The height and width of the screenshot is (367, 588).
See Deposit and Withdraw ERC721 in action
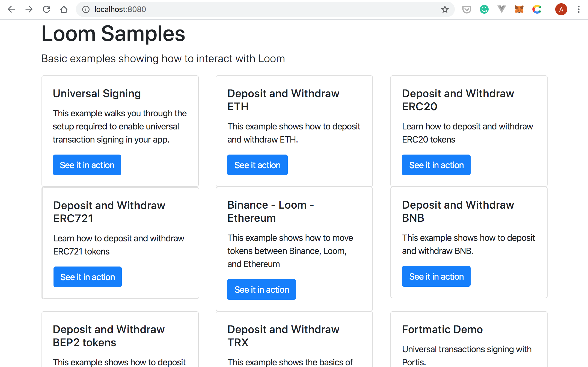coord(88,277)
